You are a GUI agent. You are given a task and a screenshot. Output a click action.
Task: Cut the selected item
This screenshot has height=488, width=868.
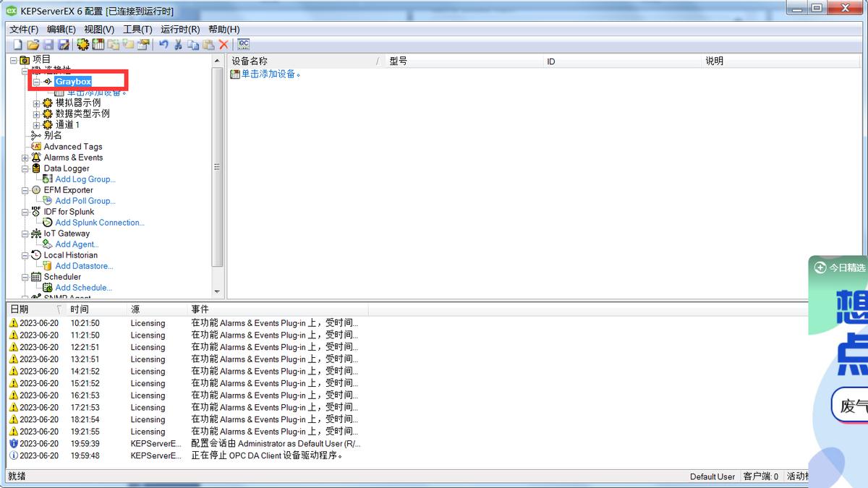pyautogui.click(x=178, y=44)
